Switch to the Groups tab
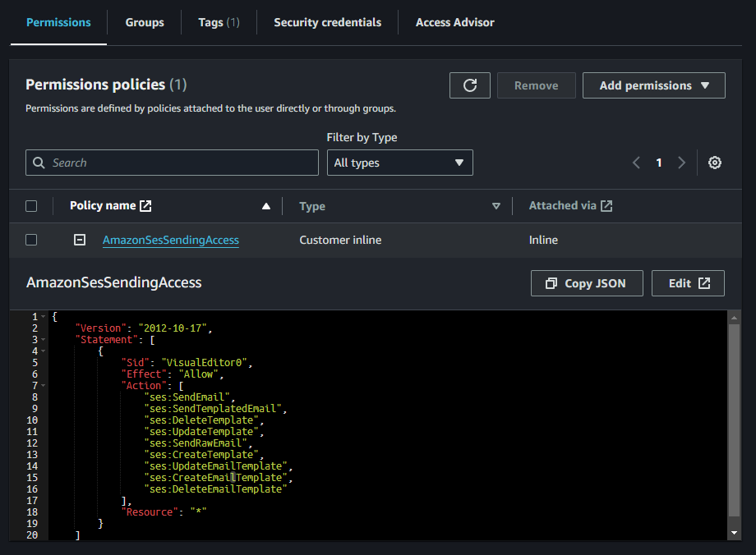 click(145, 22)
